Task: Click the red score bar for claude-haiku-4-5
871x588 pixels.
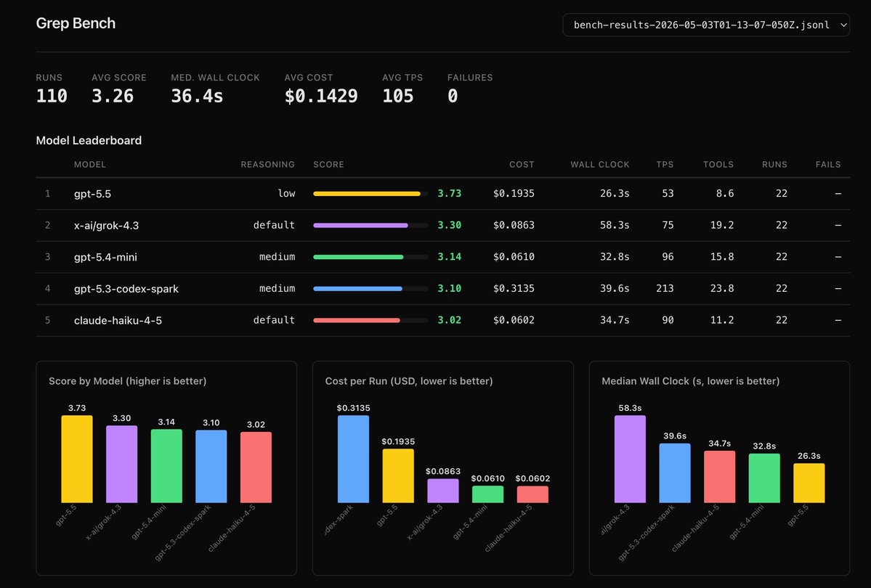Action: tap(357, 320)
